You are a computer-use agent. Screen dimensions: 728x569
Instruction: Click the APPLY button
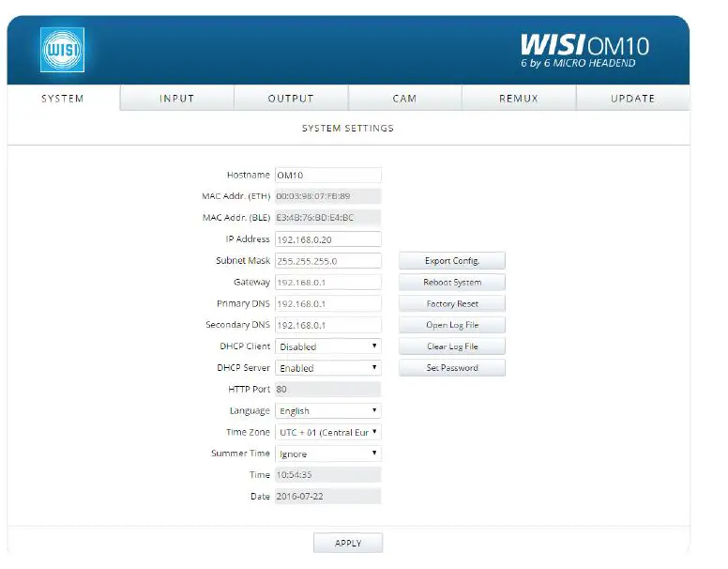coord(348,543)
